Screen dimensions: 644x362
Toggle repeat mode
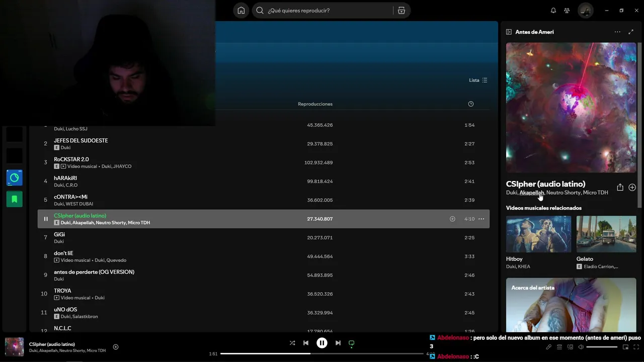point(352,343)
